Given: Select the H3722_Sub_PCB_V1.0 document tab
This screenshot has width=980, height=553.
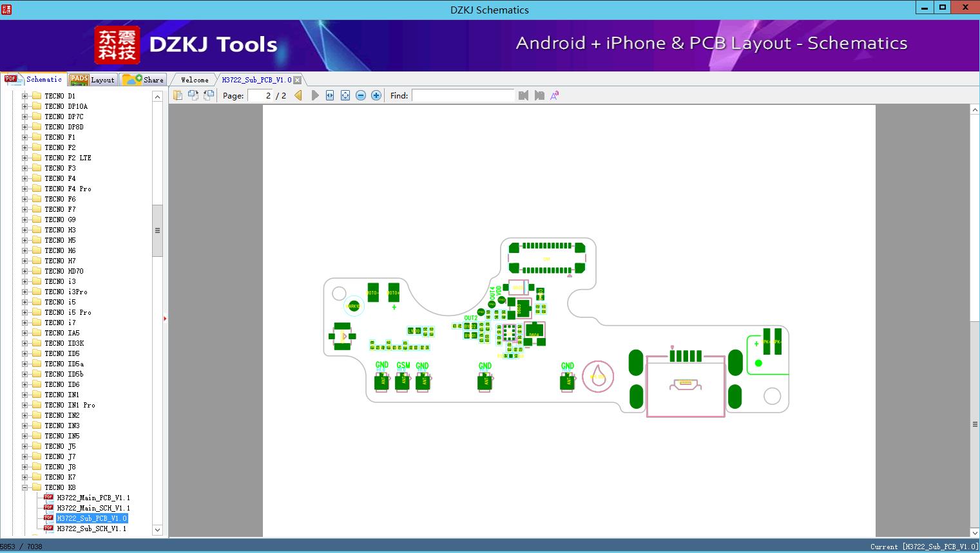Looking at the screenshot, I should tap(256, 80).
